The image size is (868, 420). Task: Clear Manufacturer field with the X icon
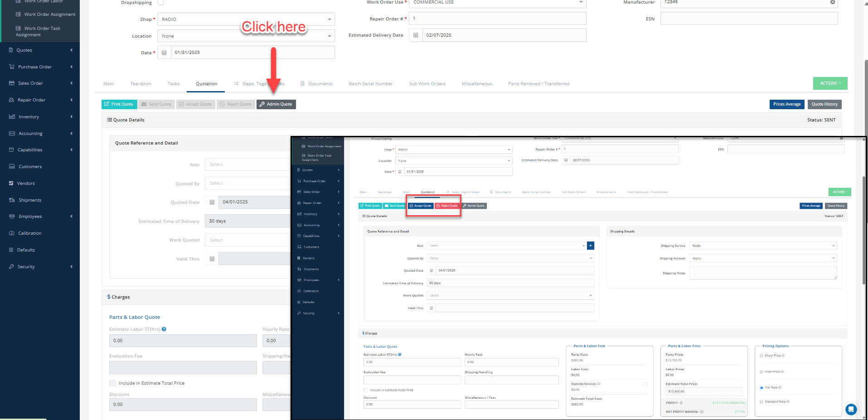point(832,2)
